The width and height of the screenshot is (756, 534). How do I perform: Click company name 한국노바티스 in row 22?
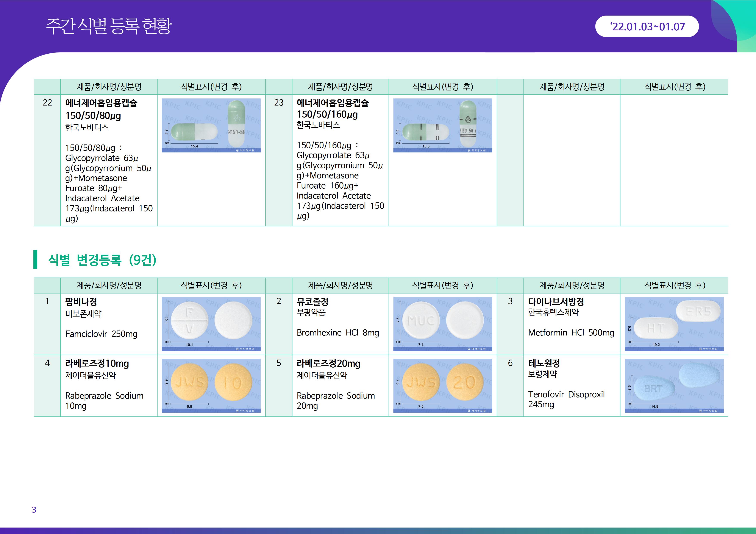(x=87, y=127)
